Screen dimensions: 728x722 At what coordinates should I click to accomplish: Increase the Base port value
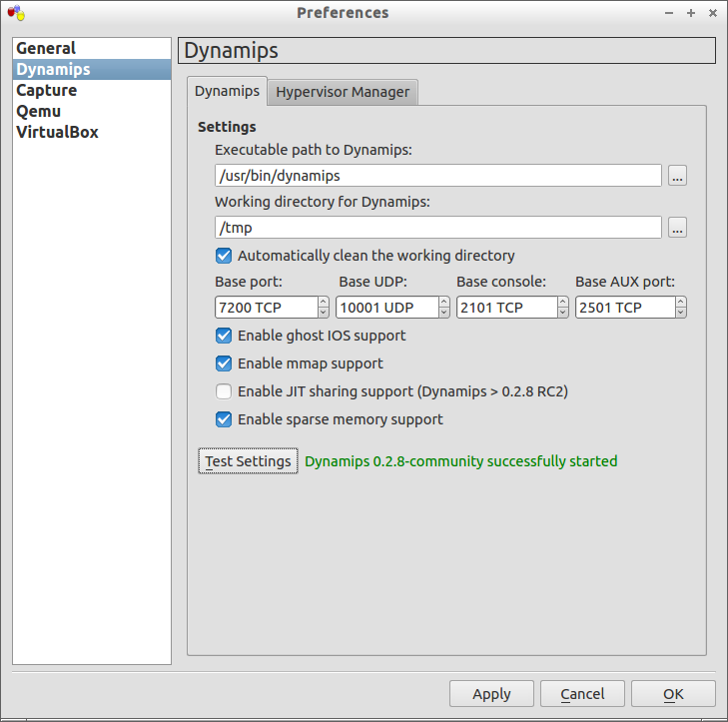point(324,302)
